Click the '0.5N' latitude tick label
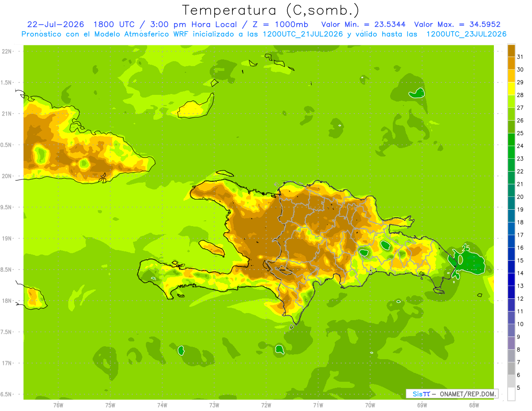The image size is (532, 411). [x=6, y=145]
